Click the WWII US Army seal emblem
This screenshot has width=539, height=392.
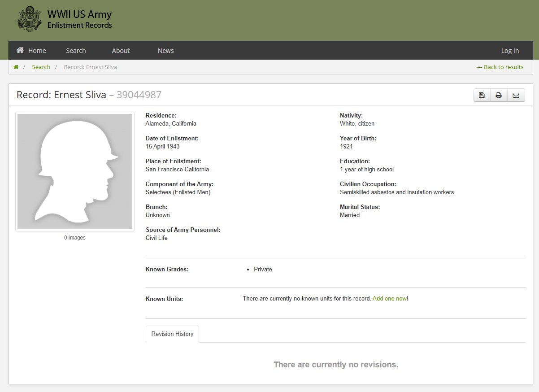(x=29, y=18)
